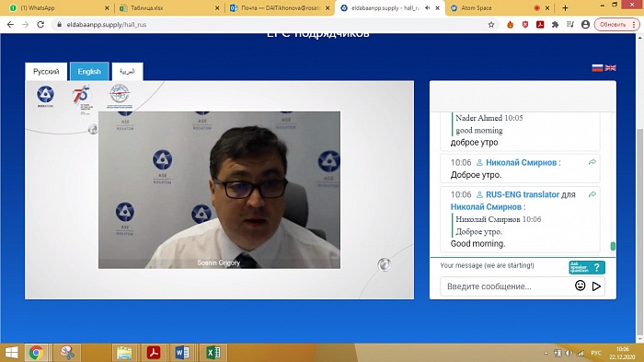The width and height of the screenshot is (644, 362).
Task: Open Adobe Acrobat from the taskbar
Action: click(x=154, y=353)
